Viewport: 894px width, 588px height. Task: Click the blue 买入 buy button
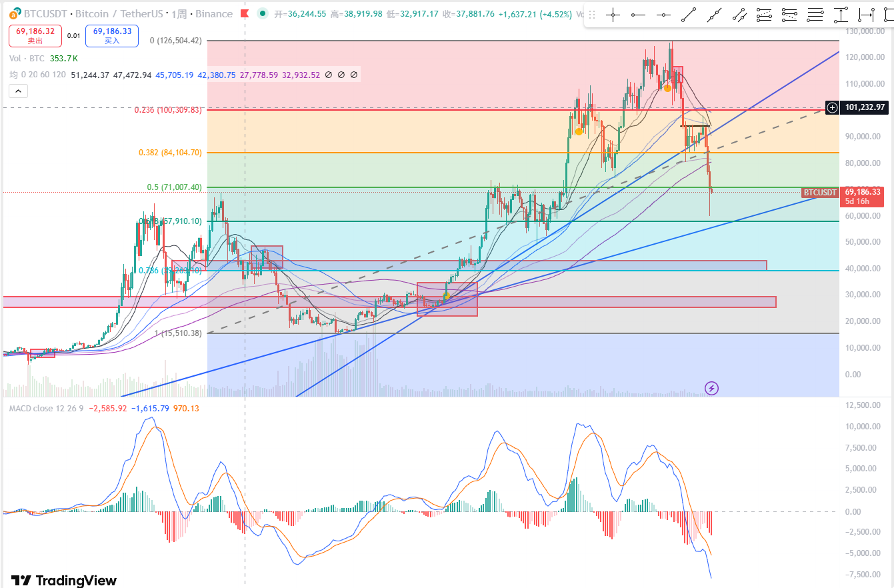point(112,36)
